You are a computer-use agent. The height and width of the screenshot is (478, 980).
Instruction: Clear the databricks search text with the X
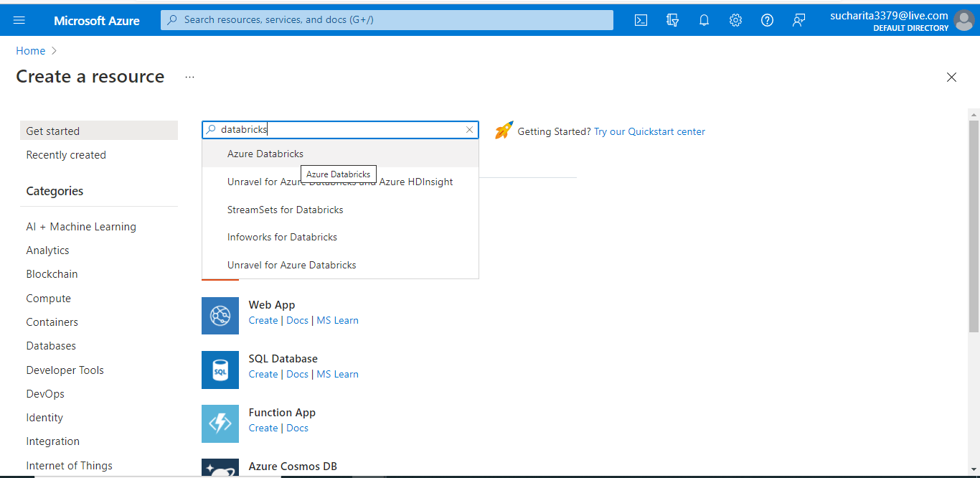pos(470,130)
